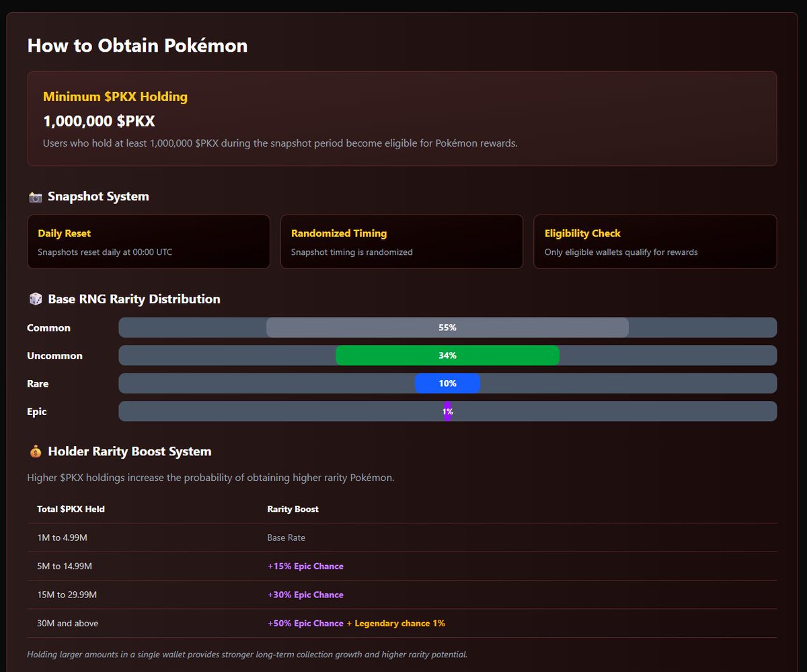Click the '+30% Epic Chance' cell

point(305,595)
